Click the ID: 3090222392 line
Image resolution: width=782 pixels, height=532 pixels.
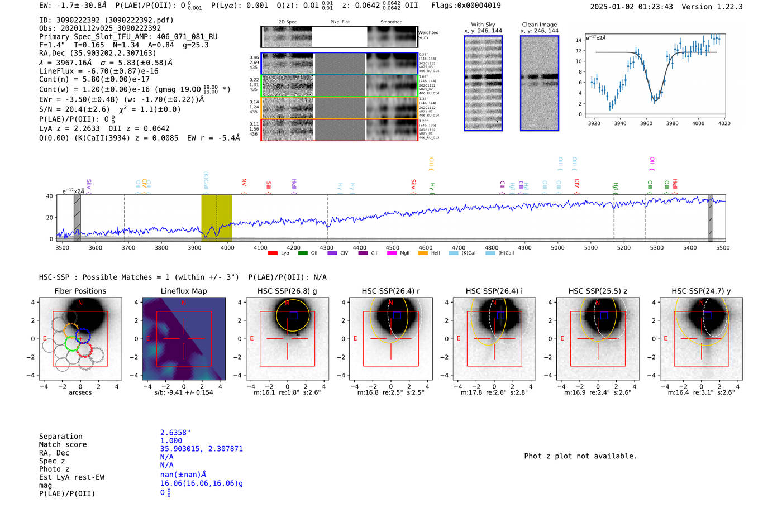click(106, 20)
